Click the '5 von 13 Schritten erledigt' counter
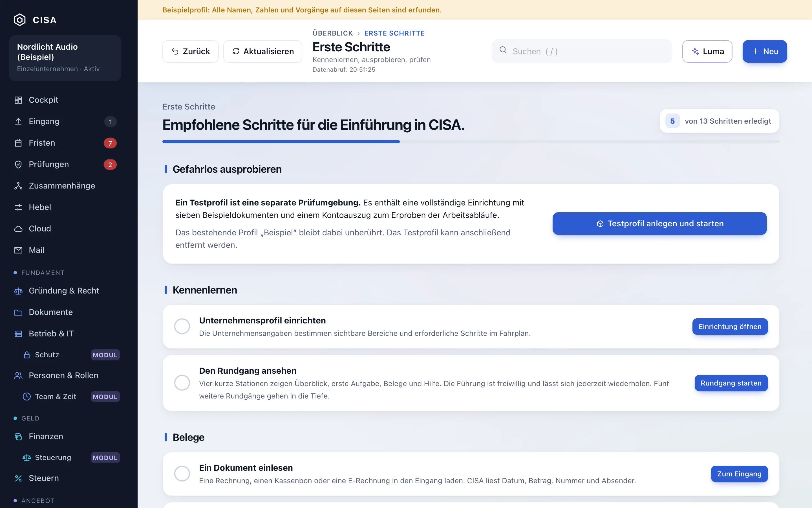The image size is (812, 508). pyautogui.click(x=720, y=121)
